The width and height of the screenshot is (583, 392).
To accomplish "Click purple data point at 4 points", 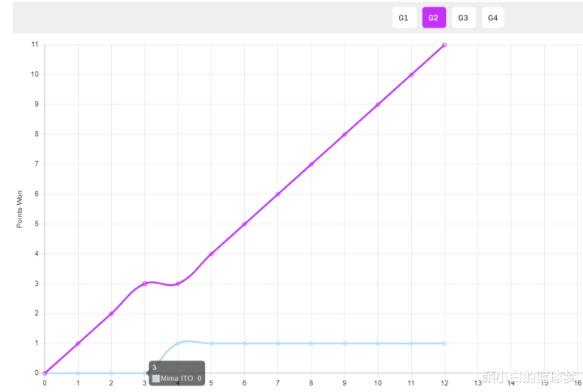I will pos(211,254).
